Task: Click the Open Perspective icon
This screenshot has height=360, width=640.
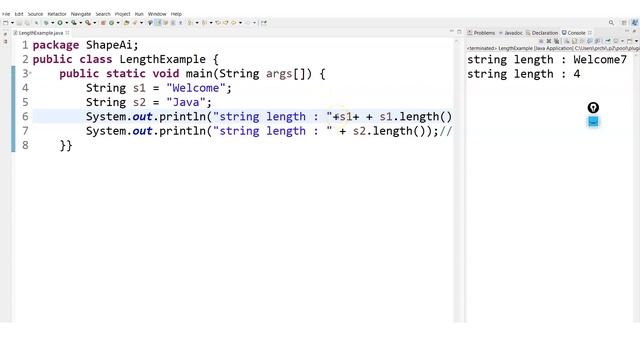Action: click(624, 23)
